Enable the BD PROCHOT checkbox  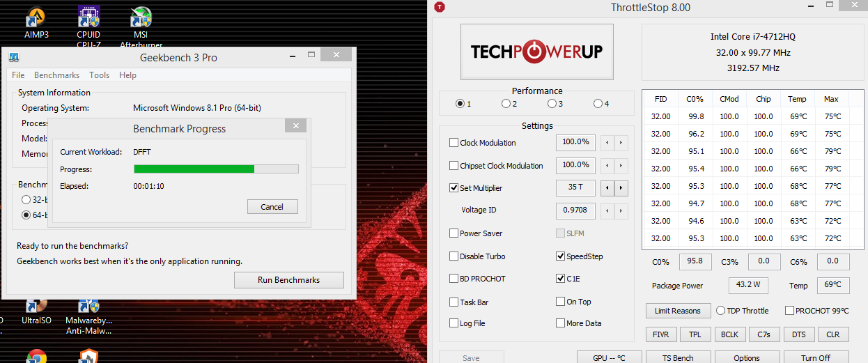pyautogui.click(x=454, y=279)
